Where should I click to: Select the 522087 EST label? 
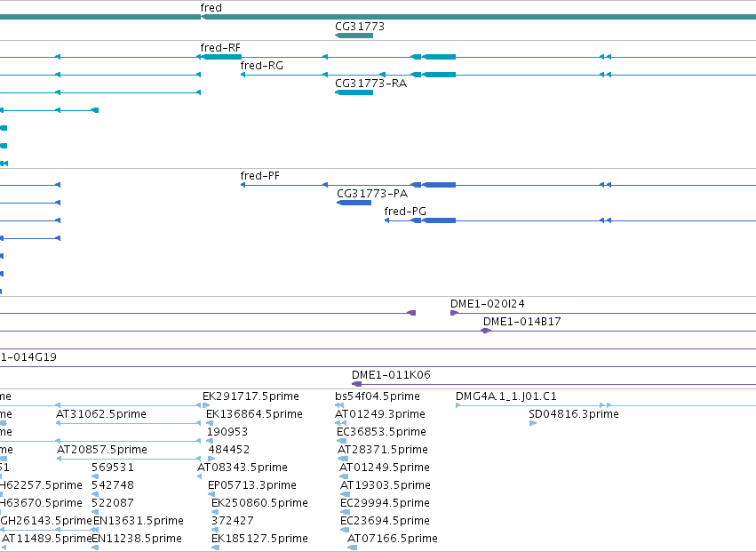coord(112,503)
